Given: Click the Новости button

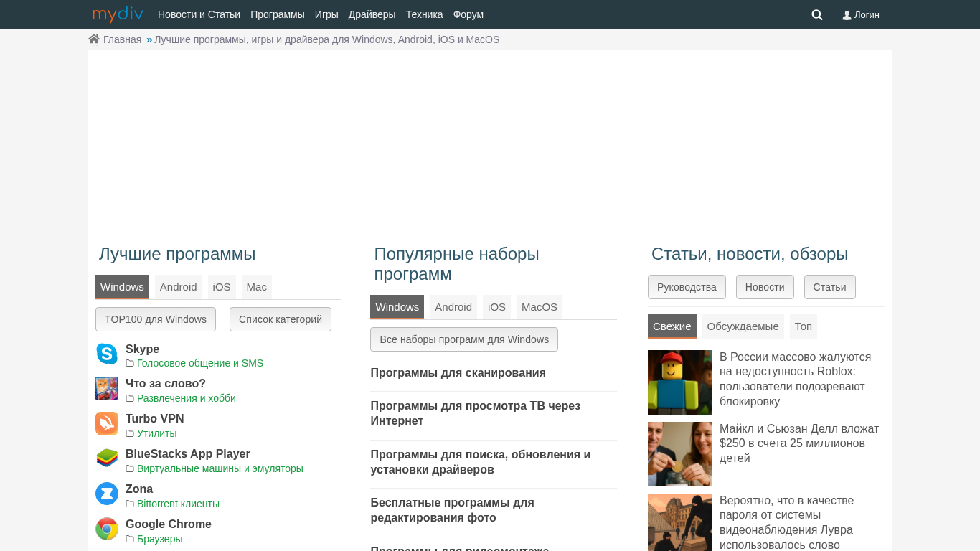Looking at the screenshot, I should 765,287.
